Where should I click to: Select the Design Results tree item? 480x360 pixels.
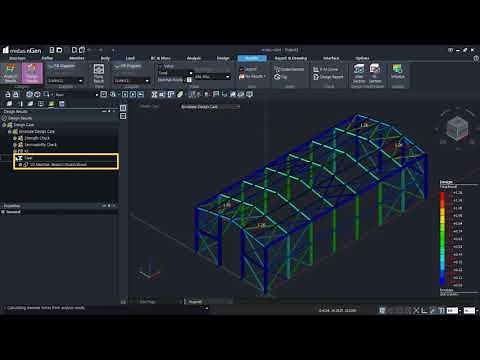click(20, 118)
